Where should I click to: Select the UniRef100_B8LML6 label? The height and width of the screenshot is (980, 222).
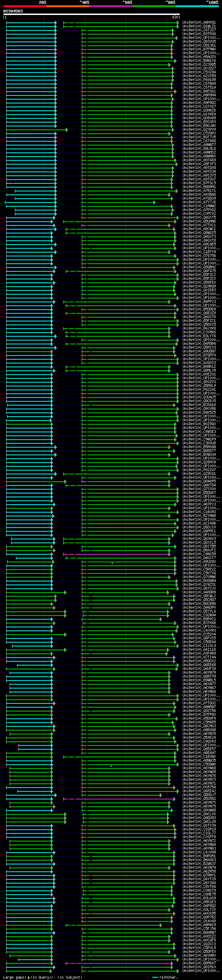[x=199, y=148]
